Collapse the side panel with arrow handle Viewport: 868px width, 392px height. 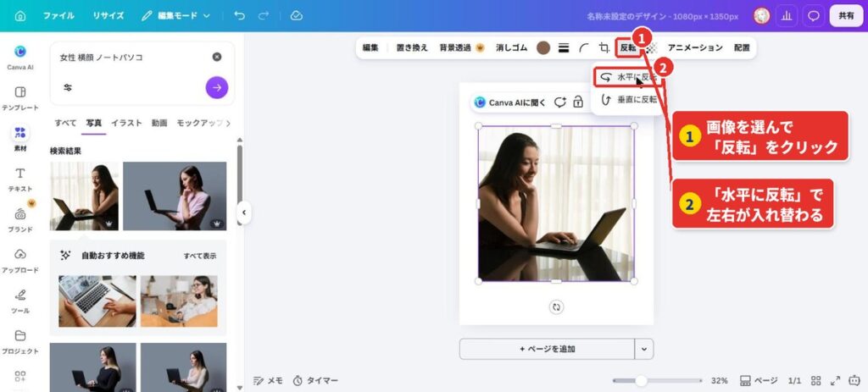point(244,213)
